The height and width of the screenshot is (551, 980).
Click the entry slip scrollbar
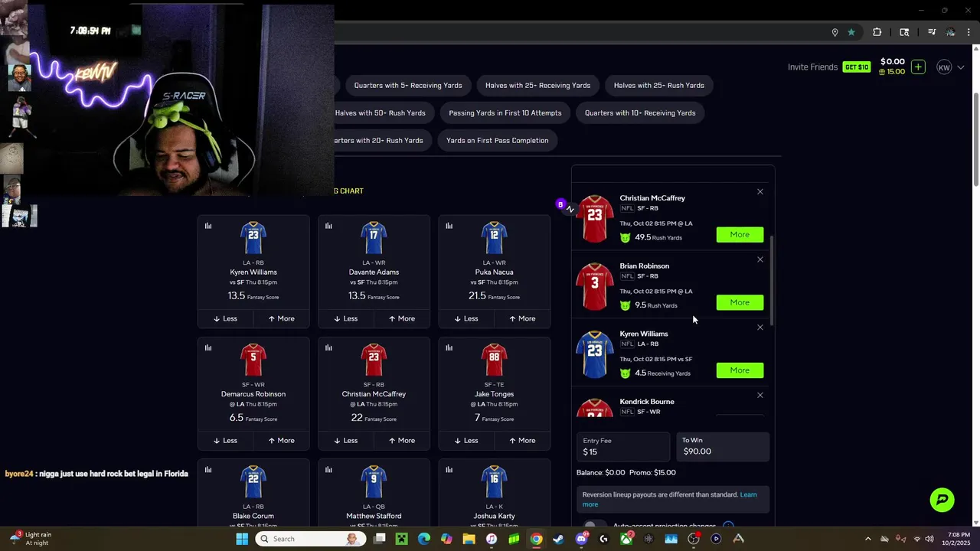pyautogui.click(x=772, y=279)
